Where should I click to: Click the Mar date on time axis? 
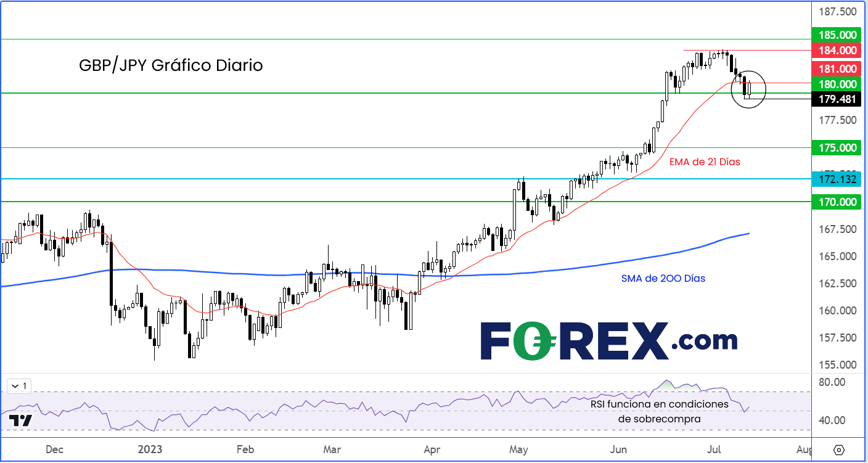point(332,449)
